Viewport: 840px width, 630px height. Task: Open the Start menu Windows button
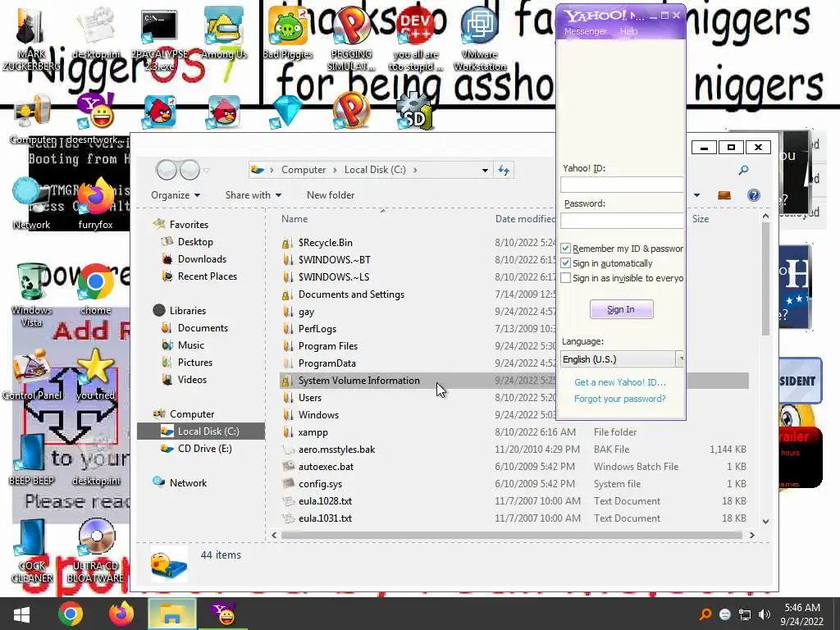point(21,614)
